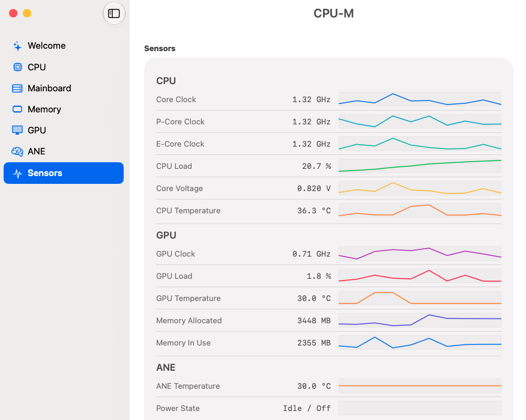Click the Idle / Off power state value
The image size is (526, 420).
(307, 408)
